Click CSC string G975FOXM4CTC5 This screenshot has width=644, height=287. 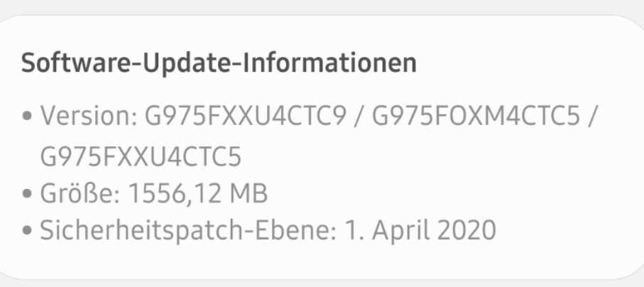476,116
